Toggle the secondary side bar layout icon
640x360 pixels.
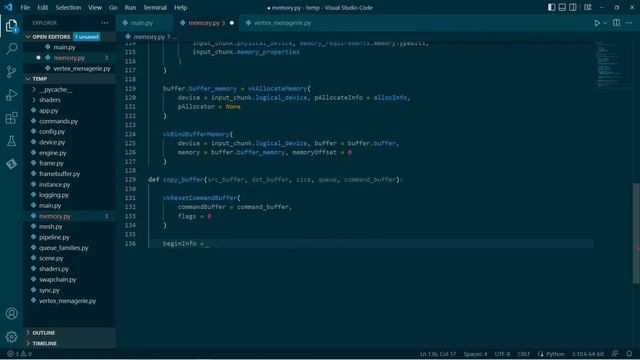coord(573,7)
